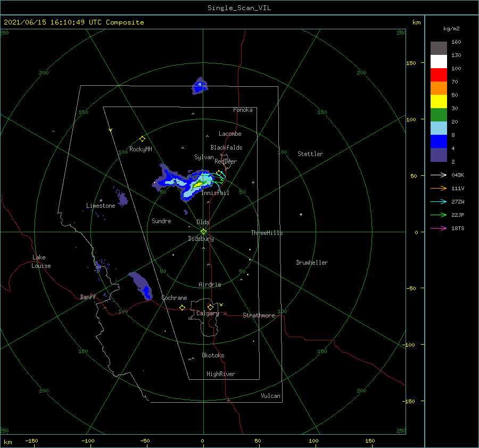Click the green 22JP track arrow
Image resolution: width=479 pixels, height=448 pixels.
point(439,215)
